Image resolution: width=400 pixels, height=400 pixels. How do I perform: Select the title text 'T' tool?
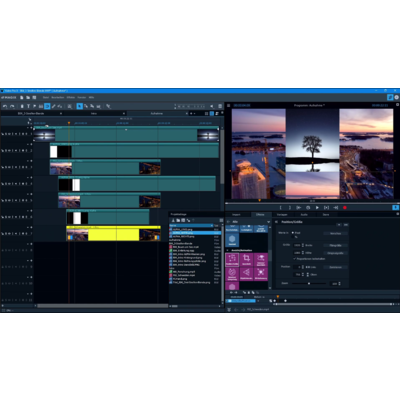[x=28, y=106]
